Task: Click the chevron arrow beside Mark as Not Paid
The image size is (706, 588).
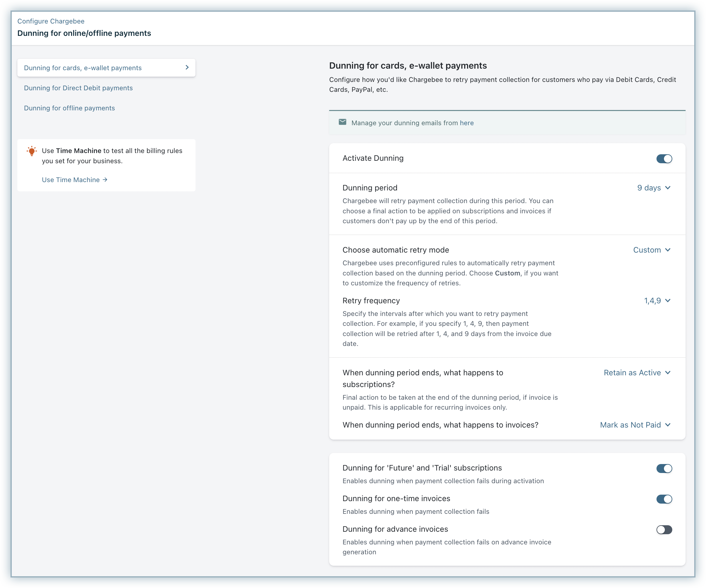Action: [668, 425]
